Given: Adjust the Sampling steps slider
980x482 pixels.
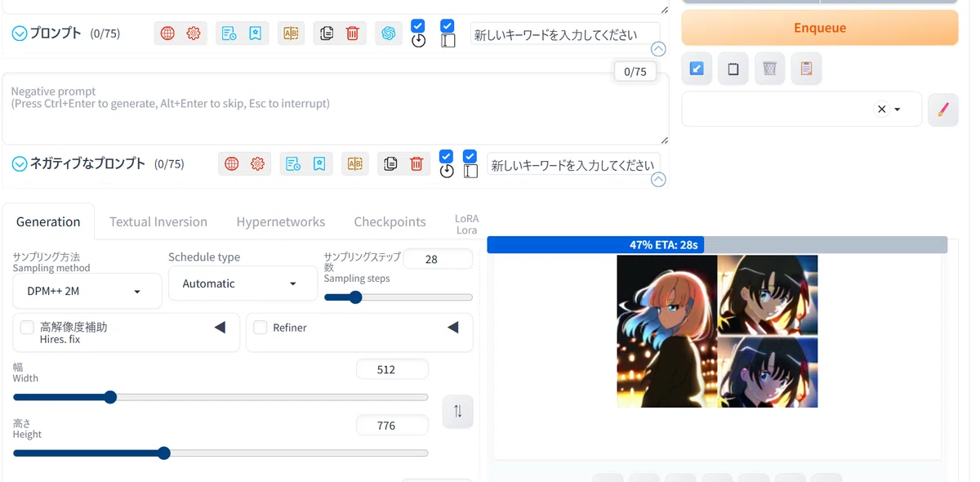Looking at the screenshot, I should click(x=399, y=297).
